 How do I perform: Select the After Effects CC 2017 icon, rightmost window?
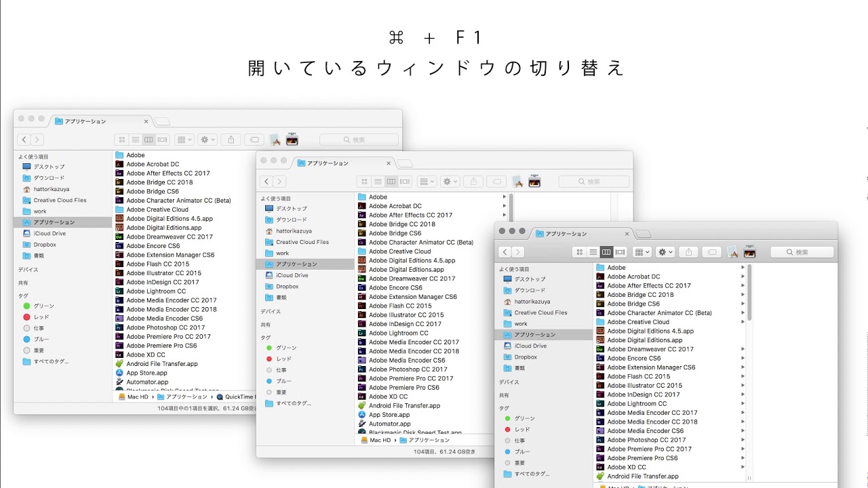(600, 285)
